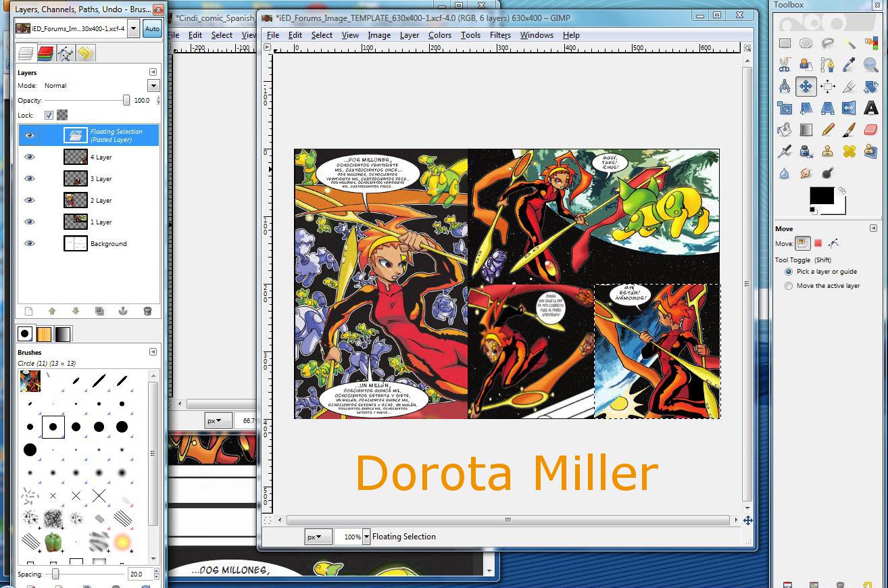Select the Clone tool
This screenshot has width=888, height=588.
click(x=827, y=151)
